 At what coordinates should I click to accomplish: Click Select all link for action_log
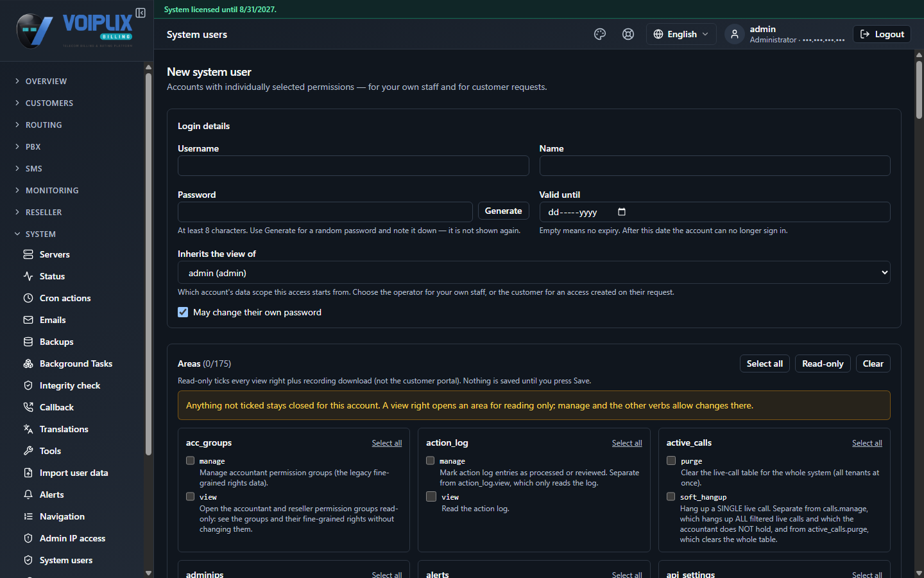pyautogui.click(x=627, y=443)
